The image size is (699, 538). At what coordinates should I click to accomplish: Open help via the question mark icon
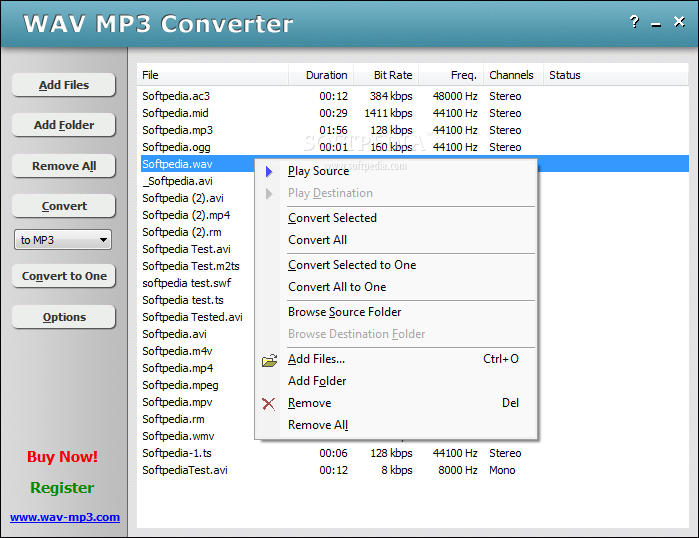(x=634, y=21)
